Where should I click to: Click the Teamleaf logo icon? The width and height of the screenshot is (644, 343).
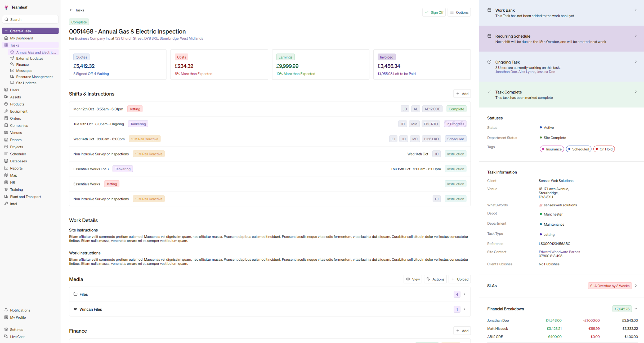tap(6, 7)
